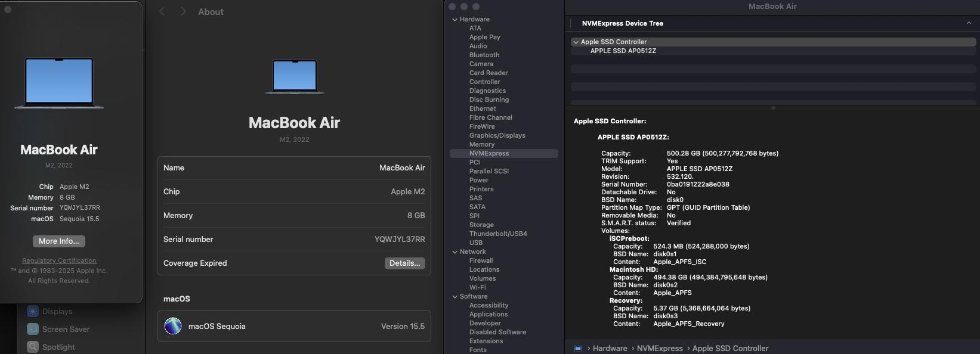
Task: Select Parallel SCSI in the Hardware list
Action: 489,171
